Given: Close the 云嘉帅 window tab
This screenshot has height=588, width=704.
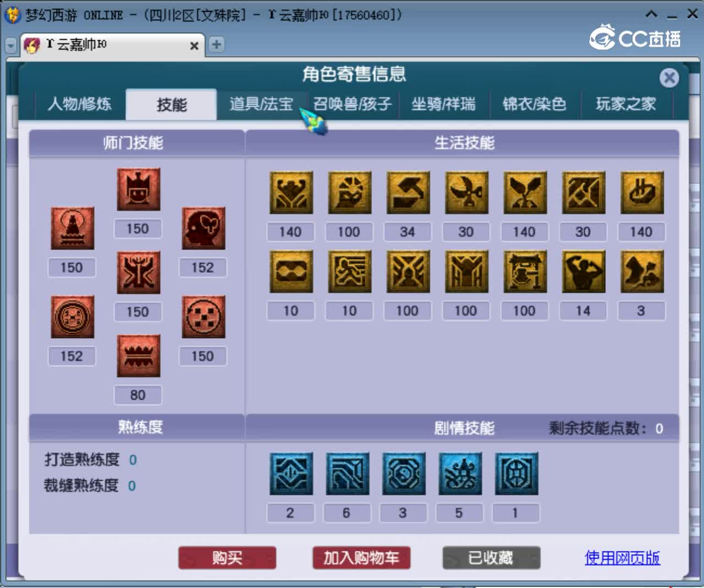Looking at the screenshot, I should [x=194, y=46].
